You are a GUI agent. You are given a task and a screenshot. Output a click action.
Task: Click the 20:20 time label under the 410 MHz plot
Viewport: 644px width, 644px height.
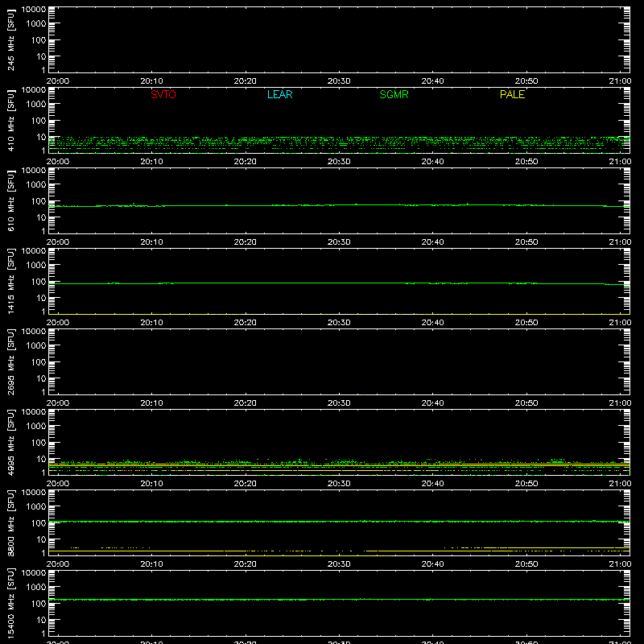(246, 162)
